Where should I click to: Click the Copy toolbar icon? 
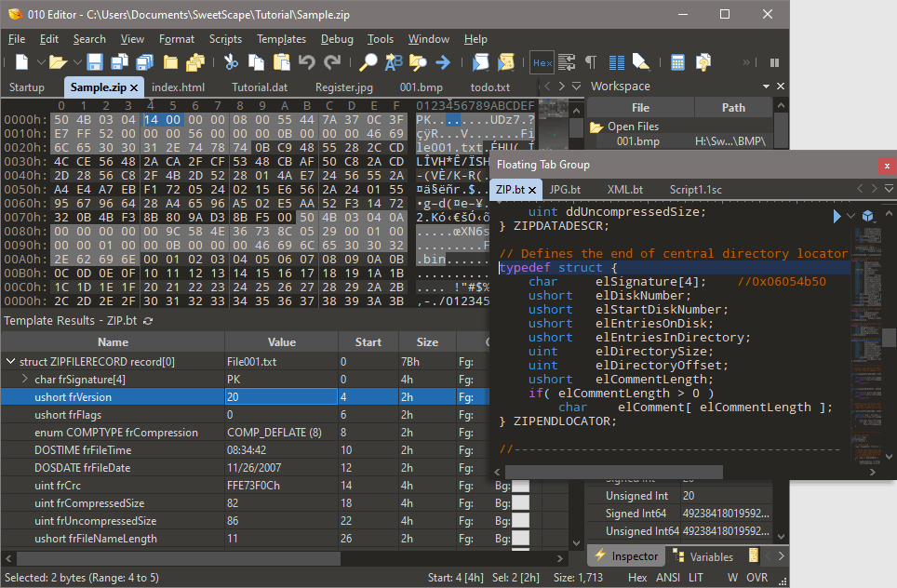tap(256, 61)
